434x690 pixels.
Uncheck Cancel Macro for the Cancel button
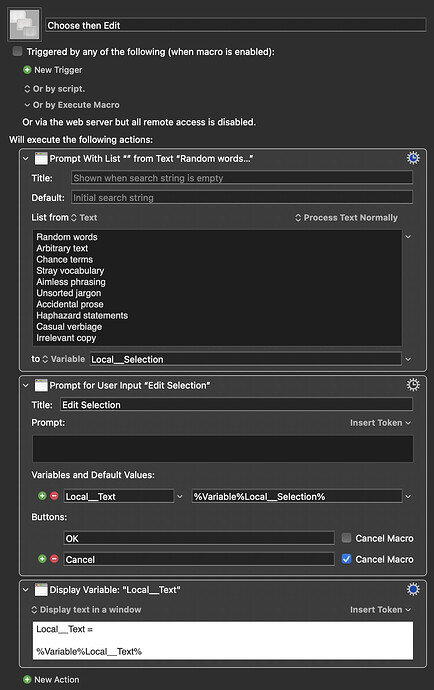[x=346, y=559]
